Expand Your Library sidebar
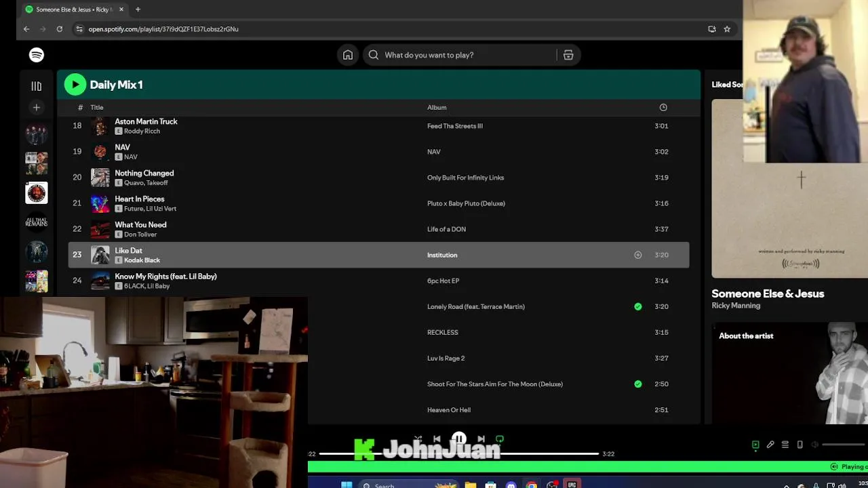Viewport: 868px width, 488px height. [37, 86]
